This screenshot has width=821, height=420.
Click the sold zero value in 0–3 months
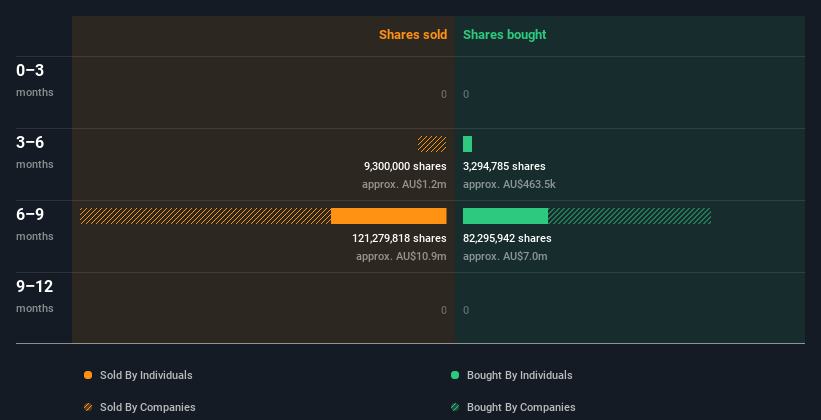[444, 94]
